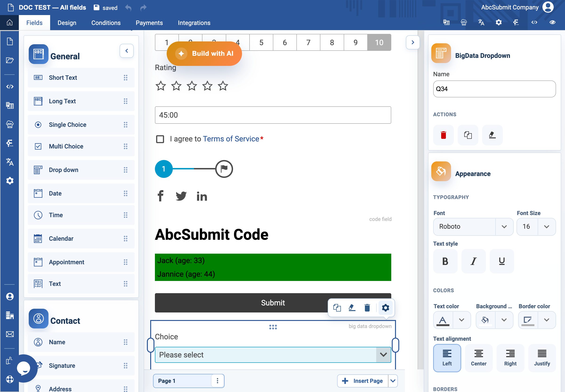Click the Submit button
Image resolution: width=565 pixels, height=392 pixels.
coord(273,303)
